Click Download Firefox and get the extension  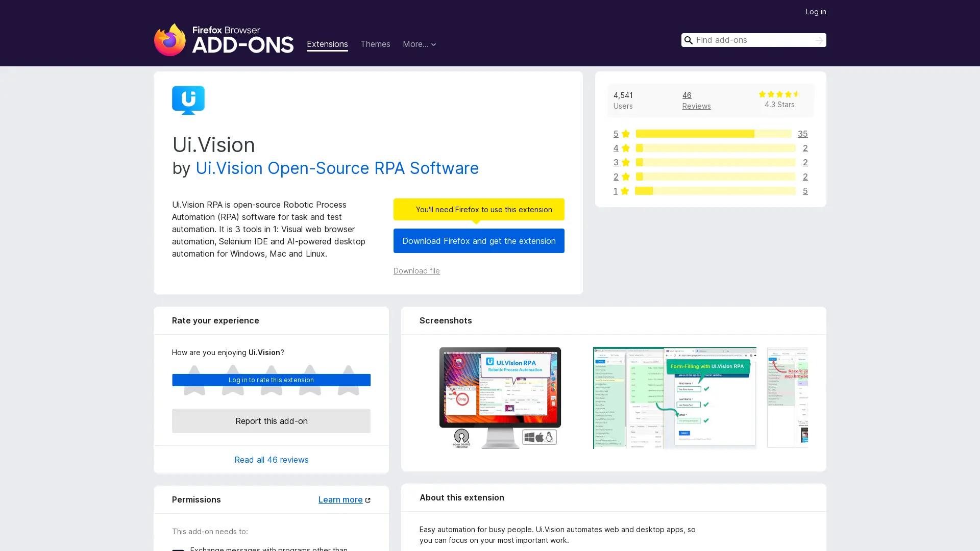478,240
